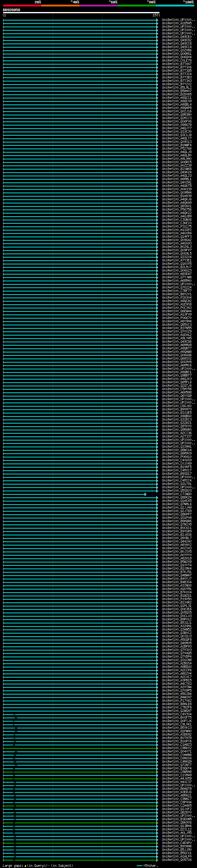Select label UniRef100_C6GJ60

pyautogui.click(x=176, y=406)
